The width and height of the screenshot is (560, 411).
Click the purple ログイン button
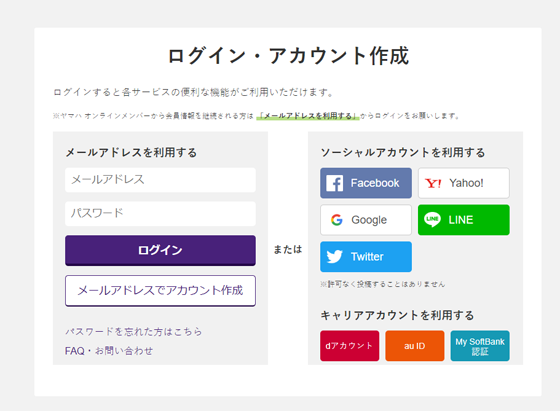tap(160, 250)
